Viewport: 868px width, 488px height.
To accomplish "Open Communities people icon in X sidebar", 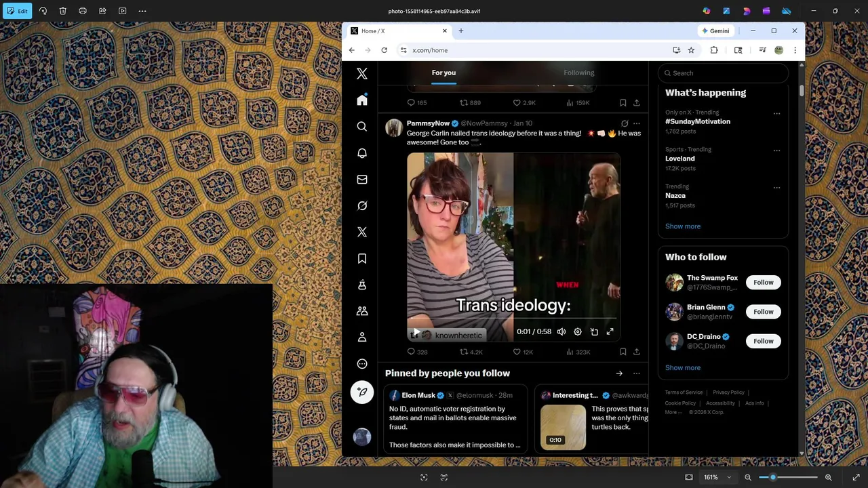I will coord(362,311).
